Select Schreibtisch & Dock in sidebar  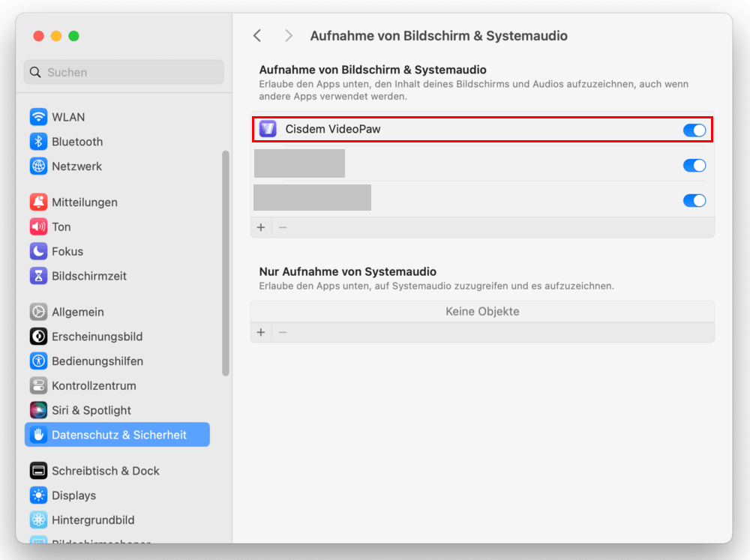tap(117, 471)
